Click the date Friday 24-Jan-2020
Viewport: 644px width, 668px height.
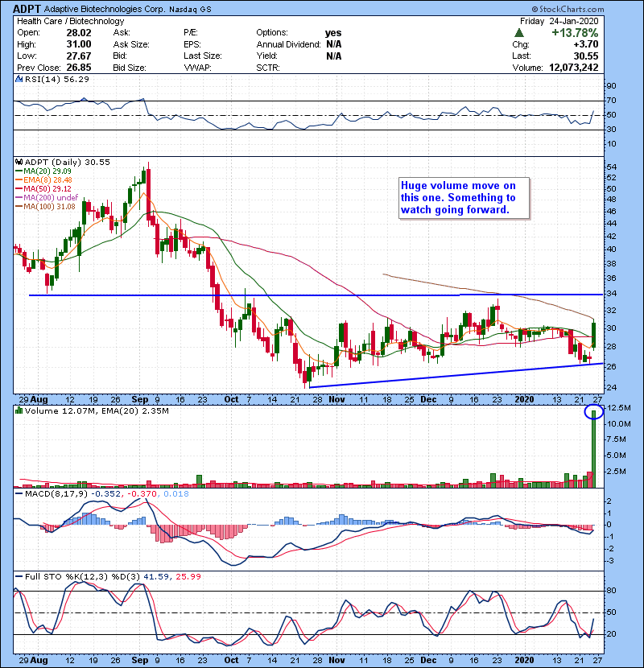559,21
